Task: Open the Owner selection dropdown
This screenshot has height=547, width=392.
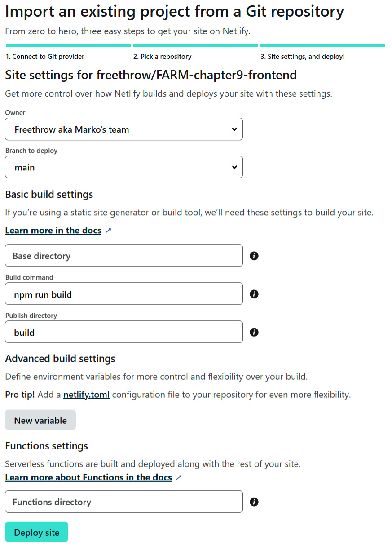Action: 124,129
